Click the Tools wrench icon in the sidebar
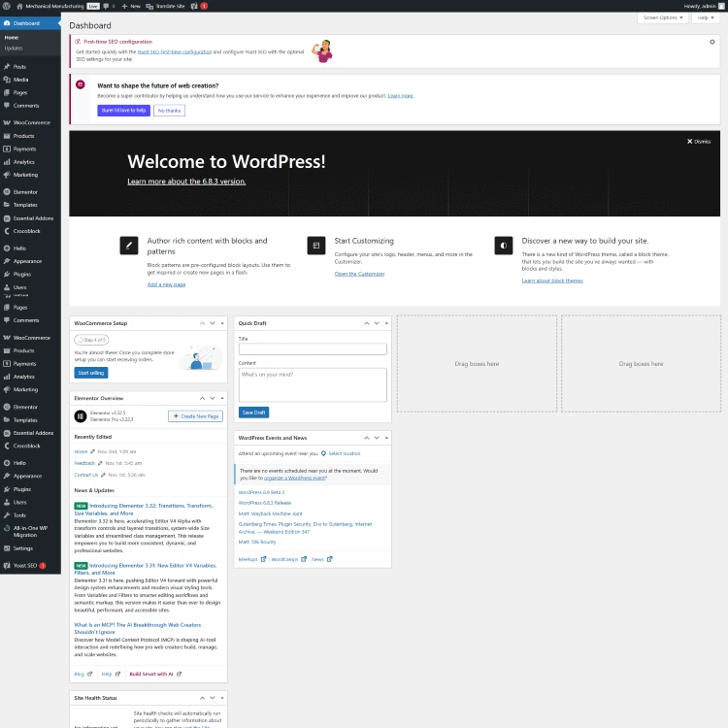 coord(7,515)
